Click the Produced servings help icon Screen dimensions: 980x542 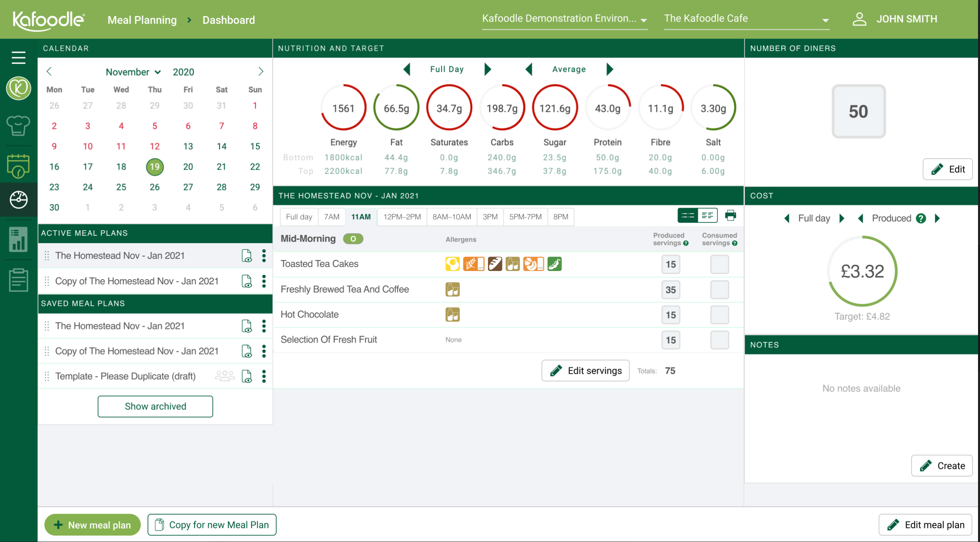click(686, 243)
